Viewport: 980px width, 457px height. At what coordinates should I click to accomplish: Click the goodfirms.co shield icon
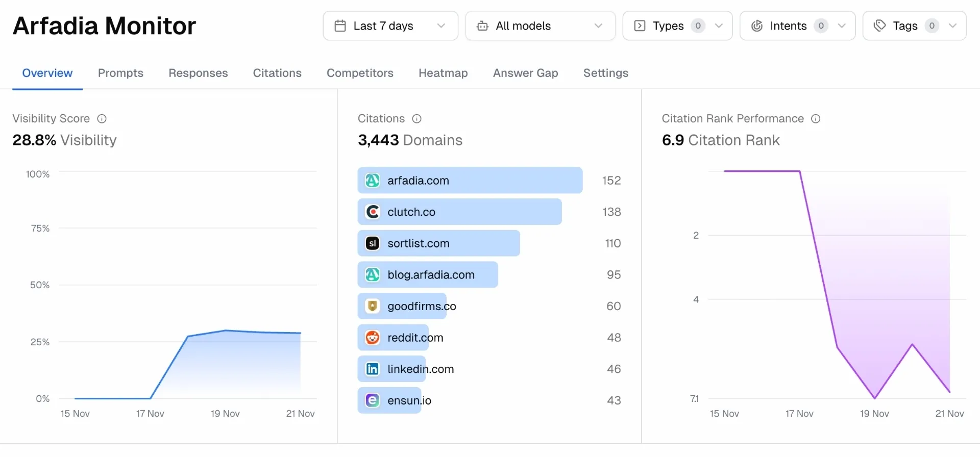pyautogui.click(x=373, y=306)
